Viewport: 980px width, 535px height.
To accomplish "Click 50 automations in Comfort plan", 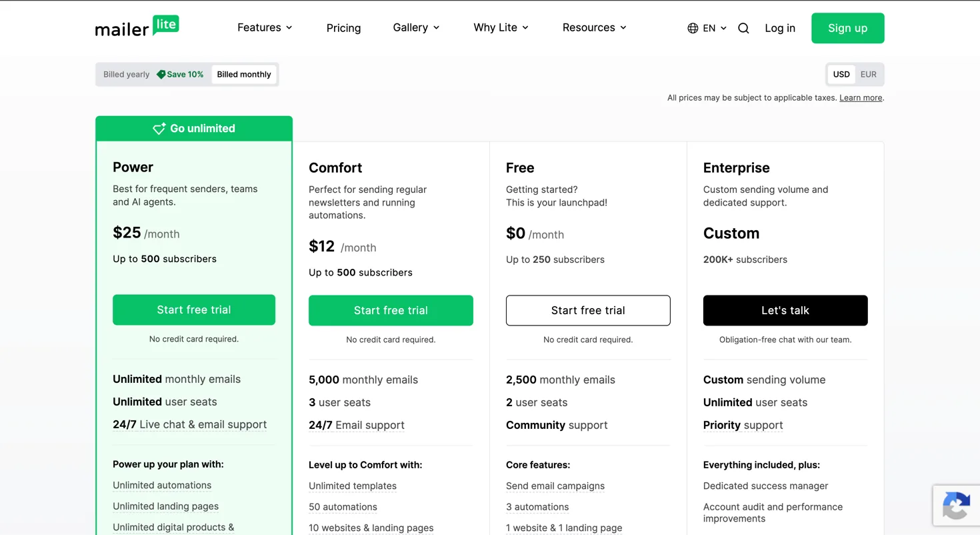I will 343,507.
